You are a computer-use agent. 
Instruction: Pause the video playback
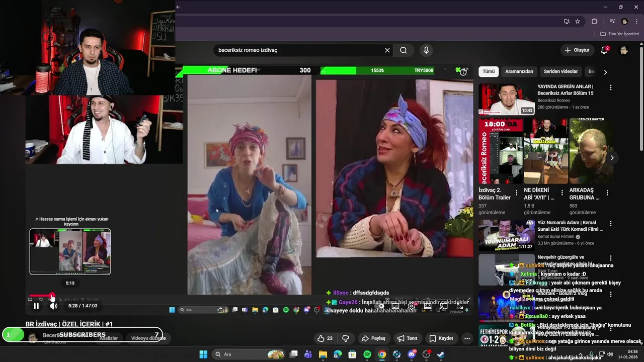coord(36,306)
